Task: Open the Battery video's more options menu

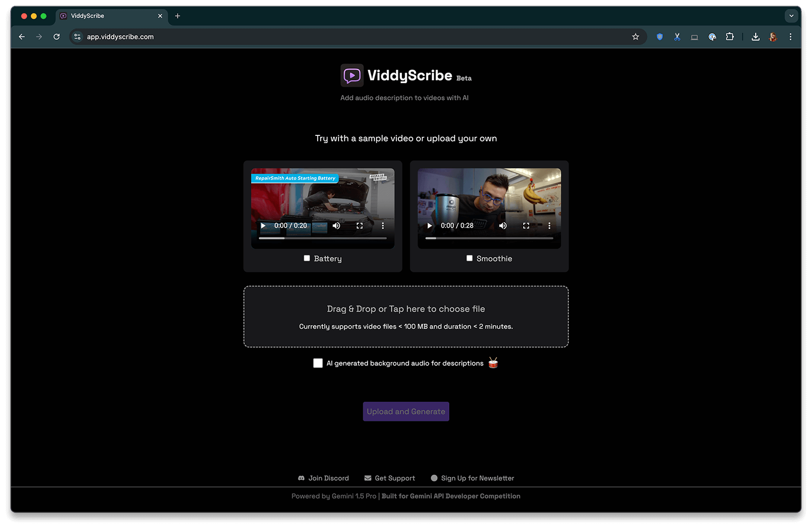Action: [x=383, y=225]
